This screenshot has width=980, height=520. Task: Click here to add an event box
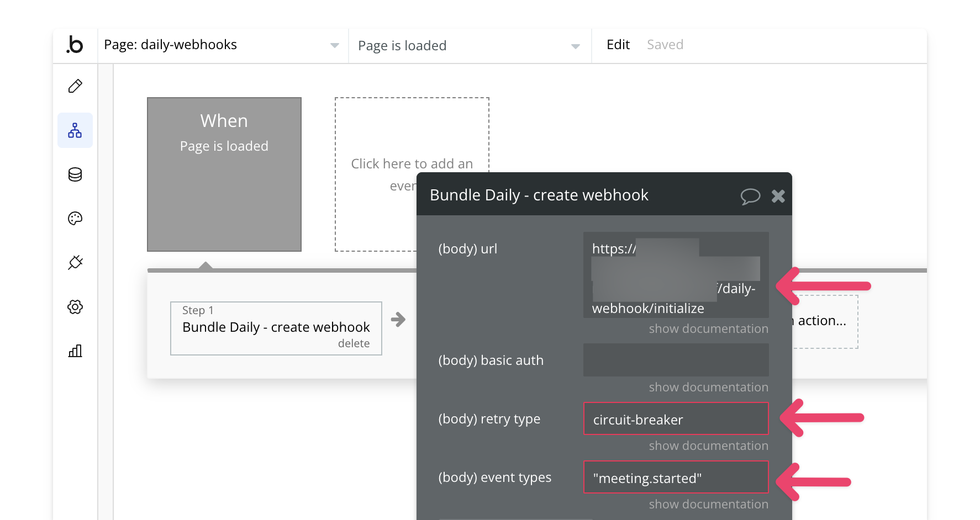pyautogui.click(x=412, y=174)
